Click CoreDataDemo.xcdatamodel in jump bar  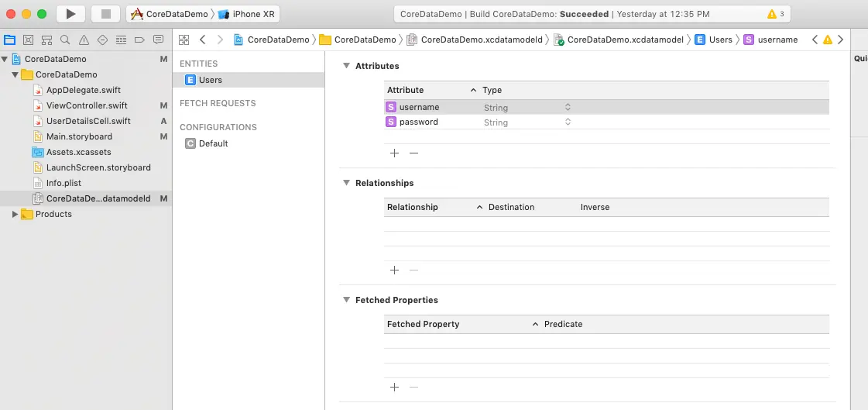click(620, 40)
